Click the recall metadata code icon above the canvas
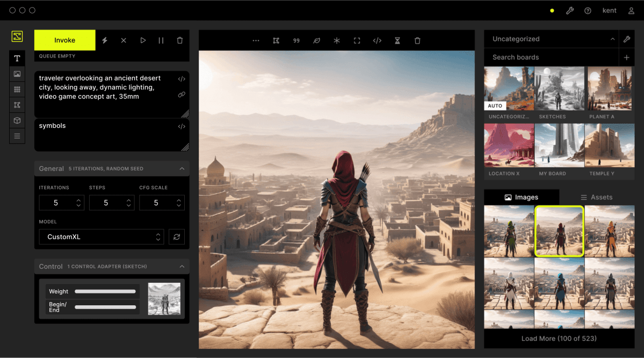This screenshot has height=358, width=644. pos(377,40)
